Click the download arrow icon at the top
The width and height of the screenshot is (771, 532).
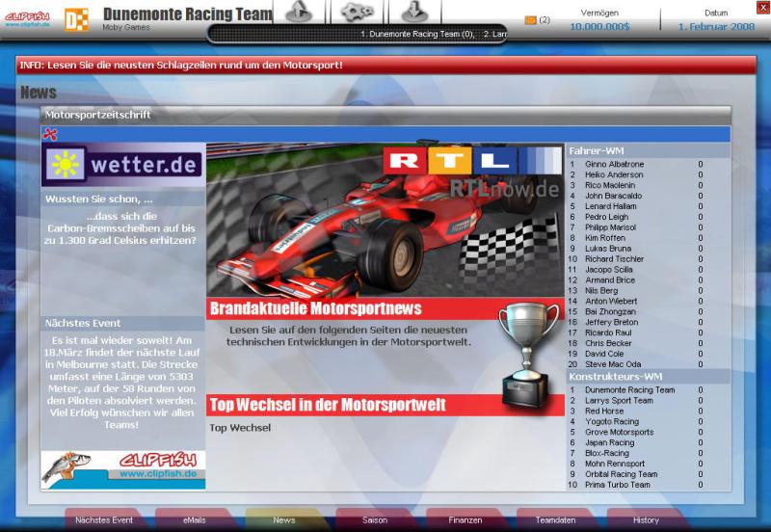[x=414, y=12]
